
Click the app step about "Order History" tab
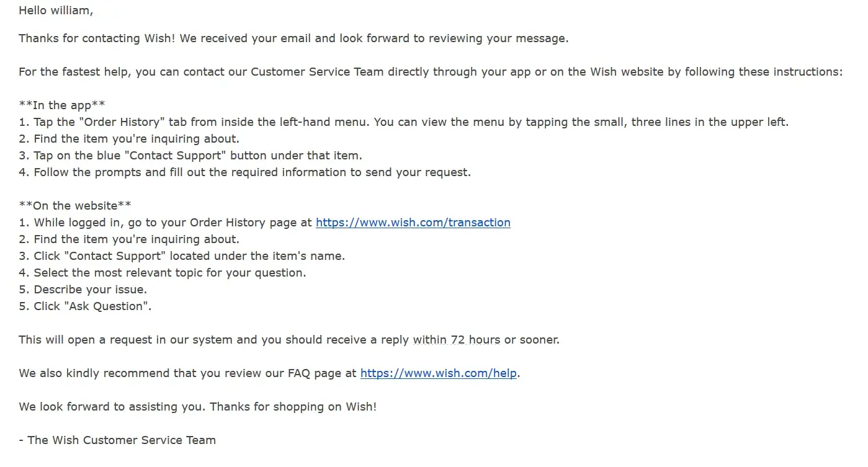403,122
